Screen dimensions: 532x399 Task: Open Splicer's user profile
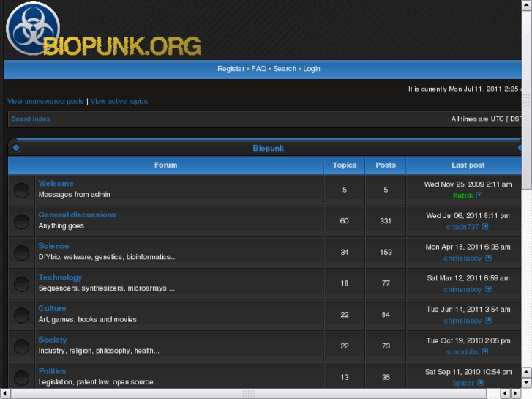(x=463, y=383)
